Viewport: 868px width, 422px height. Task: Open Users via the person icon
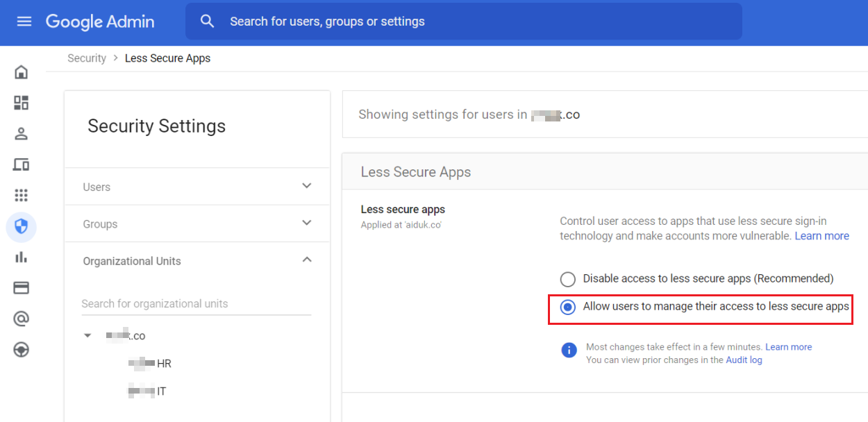coord(22,134)
